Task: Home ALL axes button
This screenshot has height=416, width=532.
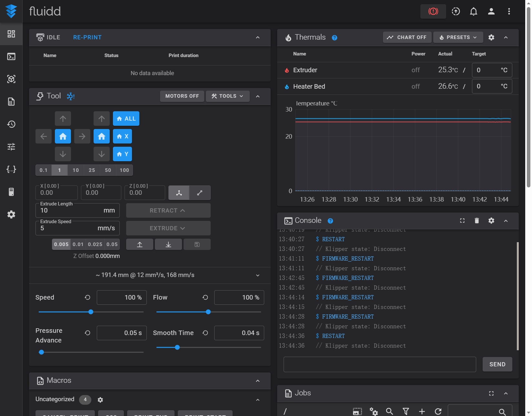Action: tap(126, 119)
